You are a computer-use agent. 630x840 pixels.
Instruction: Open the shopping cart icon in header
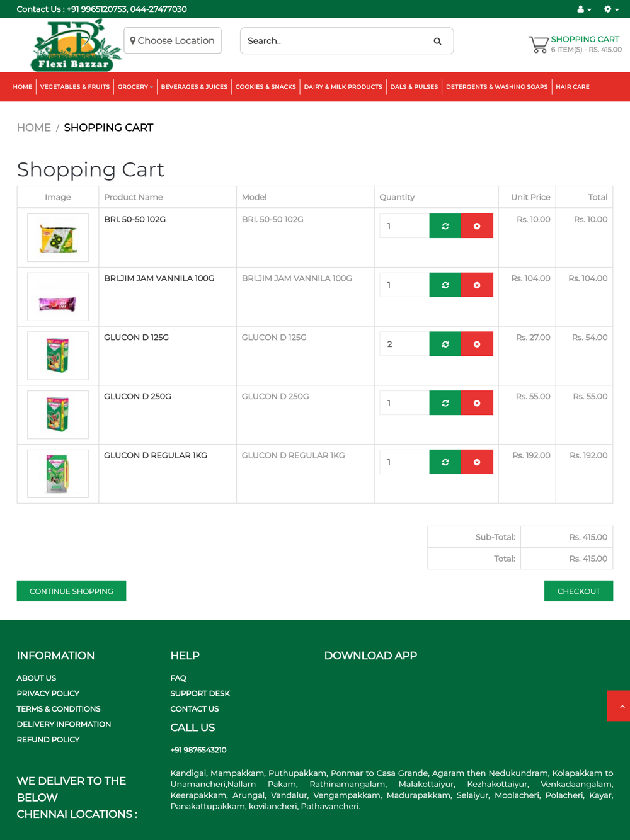click(x=538, y=44)
